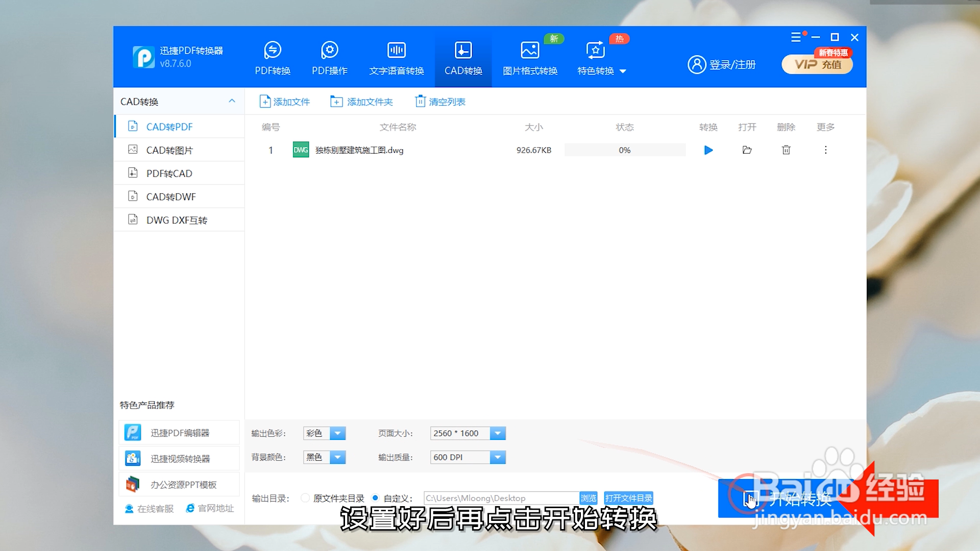
Task: Click 清空列表 button
Action: [440, 102]
